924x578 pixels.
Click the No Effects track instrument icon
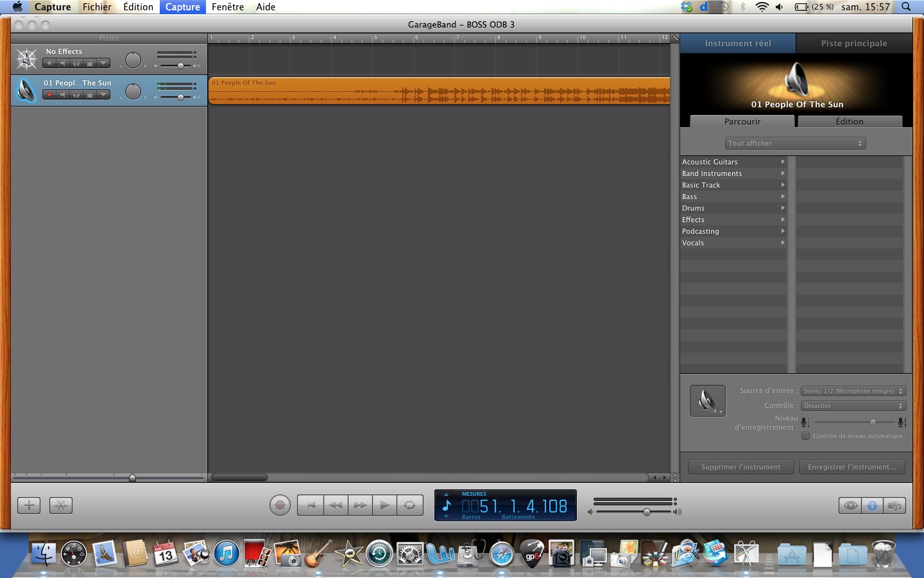tap(26, 59)
